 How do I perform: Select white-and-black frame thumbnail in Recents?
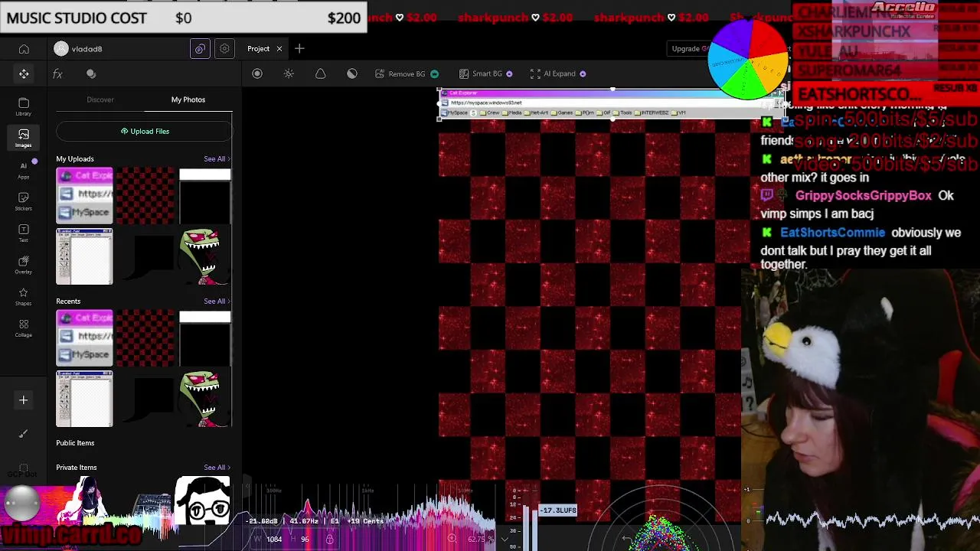click(204, 337)
